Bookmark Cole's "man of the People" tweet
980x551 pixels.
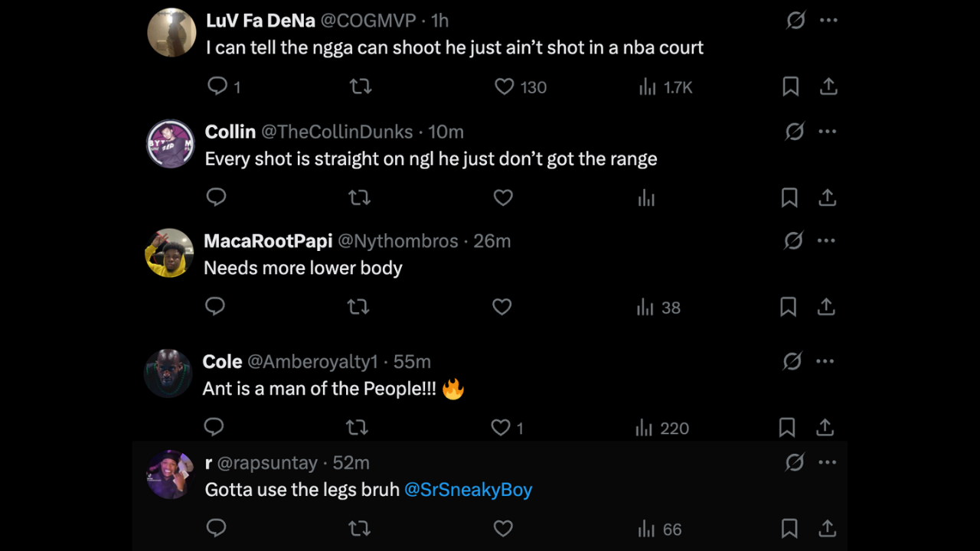pyautogui.click(x=786, y=427)
